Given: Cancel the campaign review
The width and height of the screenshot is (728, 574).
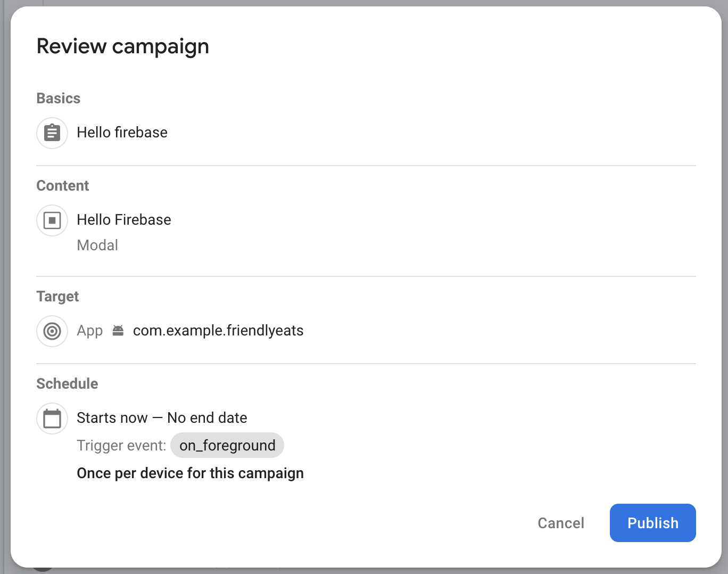Looking at the screenshot, I should click(561, 523).
